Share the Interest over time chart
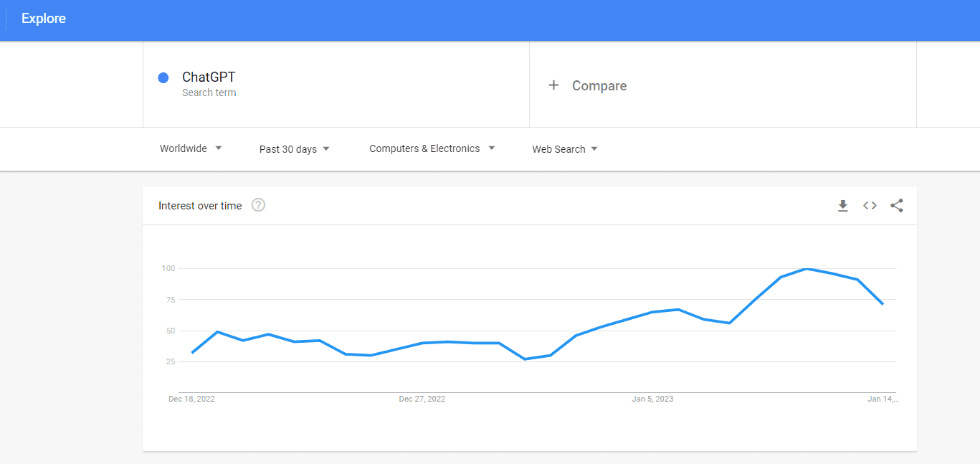980x464 pixels. tap(897, 206)
